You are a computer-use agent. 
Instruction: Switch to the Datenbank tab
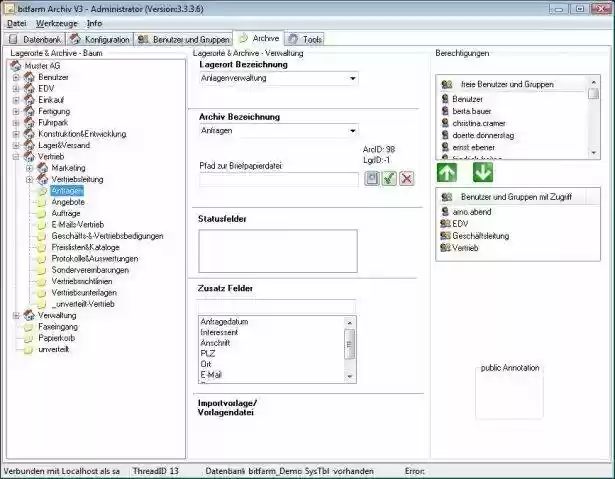coord(35,39)
